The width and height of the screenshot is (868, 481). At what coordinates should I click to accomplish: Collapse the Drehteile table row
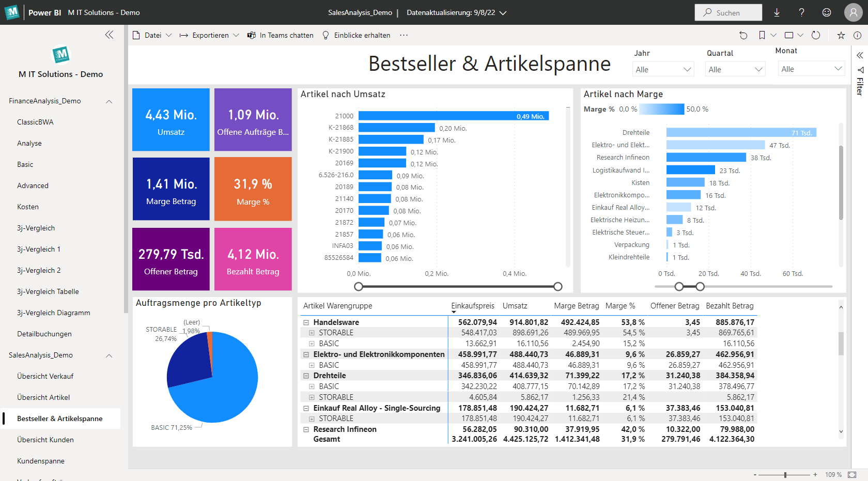tap(306, 376)
